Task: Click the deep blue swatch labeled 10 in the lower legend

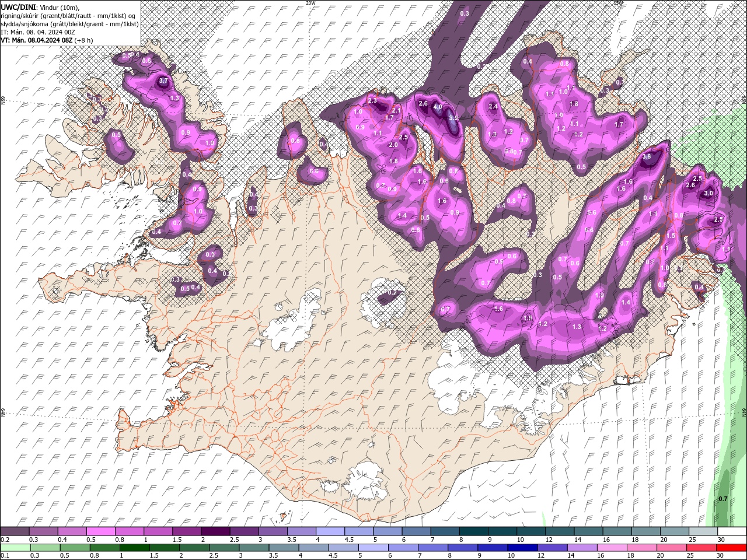Action: pyautogui.click(x=522, y=548)
